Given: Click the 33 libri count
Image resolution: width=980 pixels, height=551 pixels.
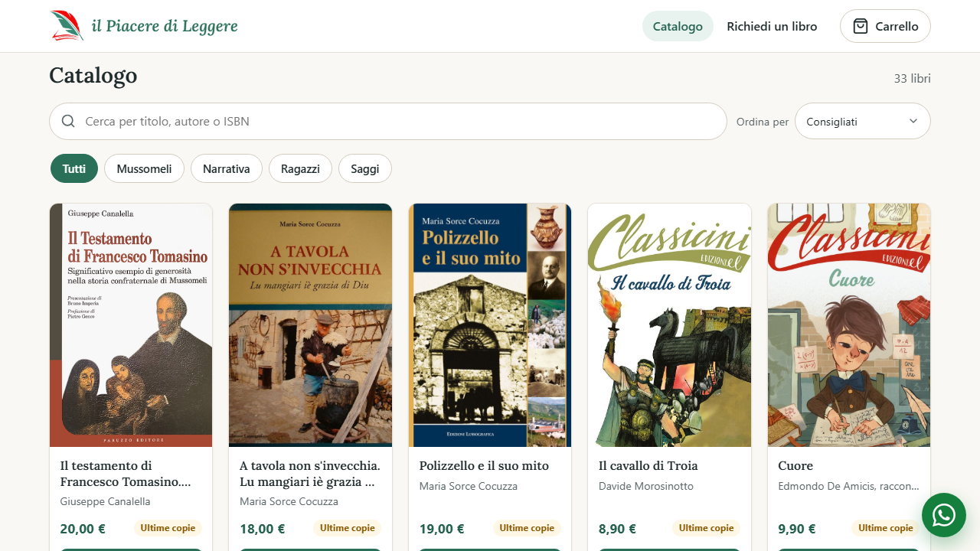Looking at the screenshot, I should tap(913, 79).
